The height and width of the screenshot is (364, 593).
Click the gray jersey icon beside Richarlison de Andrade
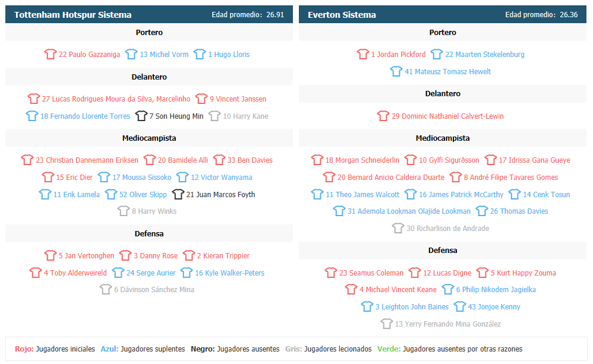point(398,228)
